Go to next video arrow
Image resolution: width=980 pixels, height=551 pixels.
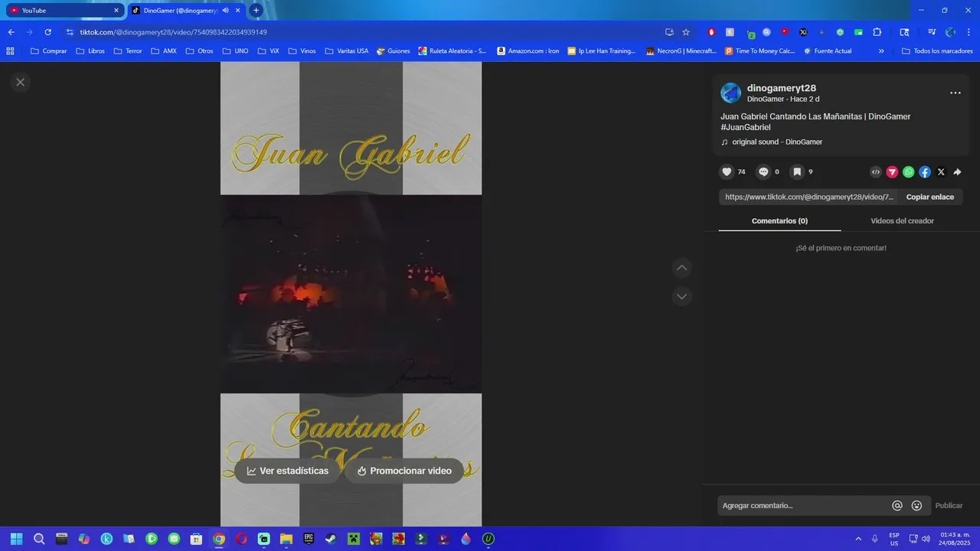coord(681,296)
